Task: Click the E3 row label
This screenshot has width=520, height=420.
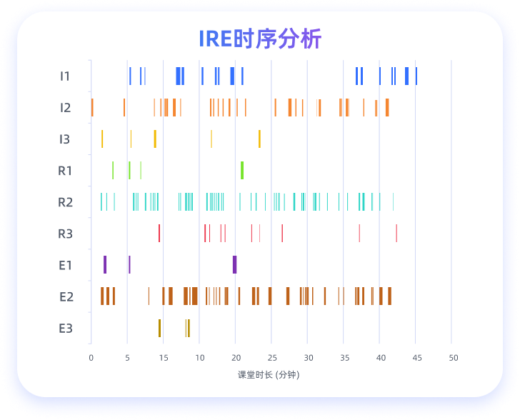Action: click(x=66, y=329)
